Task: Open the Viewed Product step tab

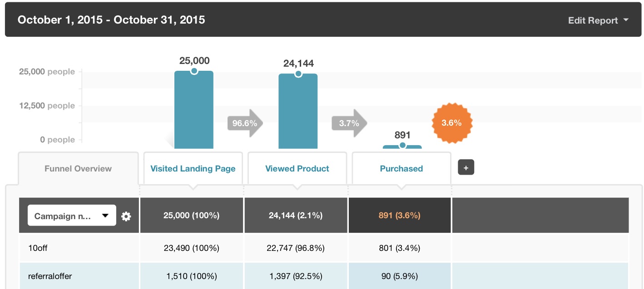Action: point(297,168)
